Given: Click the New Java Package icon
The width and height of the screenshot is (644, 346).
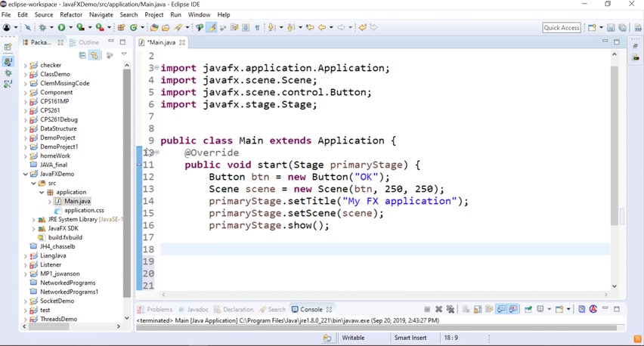Looking at the screenshot, I should 121,27.
